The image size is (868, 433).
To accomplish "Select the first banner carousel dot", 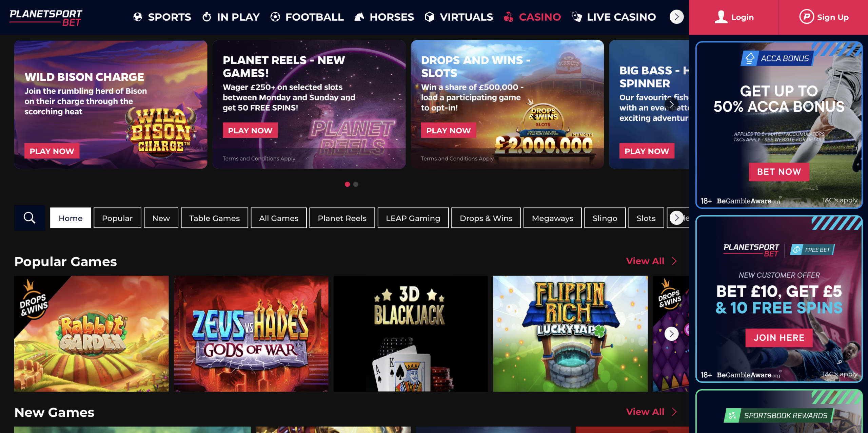I will [347, 184].
